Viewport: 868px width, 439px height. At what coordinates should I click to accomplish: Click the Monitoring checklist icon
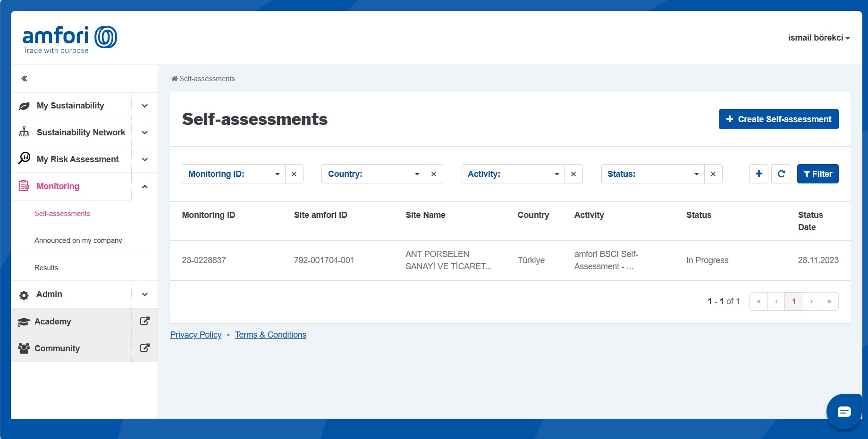pyautogui.click(x=24, y=186)
